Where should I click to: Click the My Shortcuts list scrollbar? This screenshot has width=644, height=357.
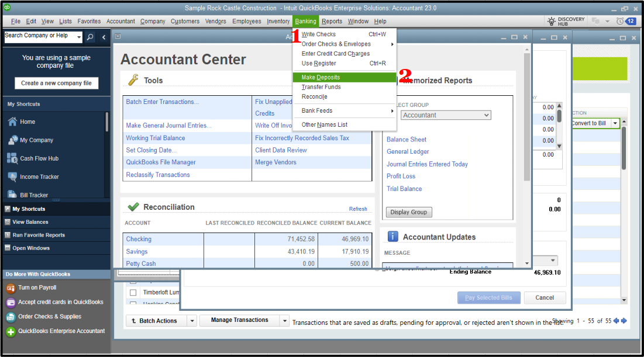(107, 122)
